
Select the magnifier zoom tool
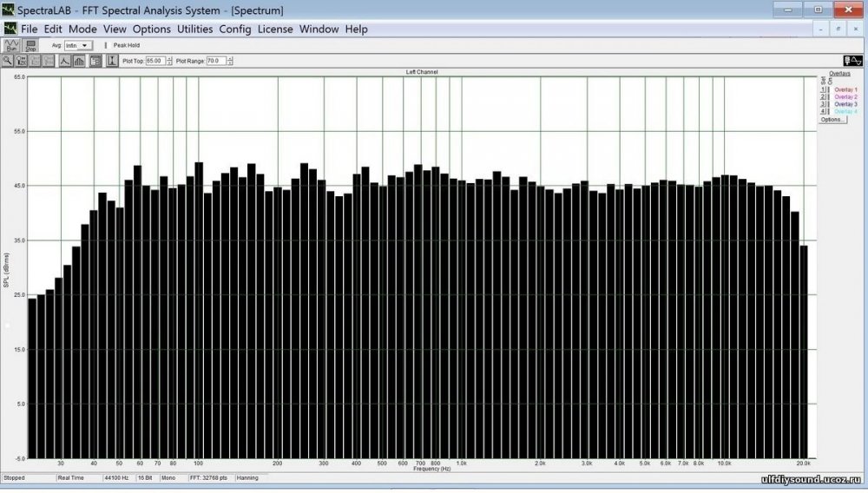pyautogui.click(x=7, y=61)
